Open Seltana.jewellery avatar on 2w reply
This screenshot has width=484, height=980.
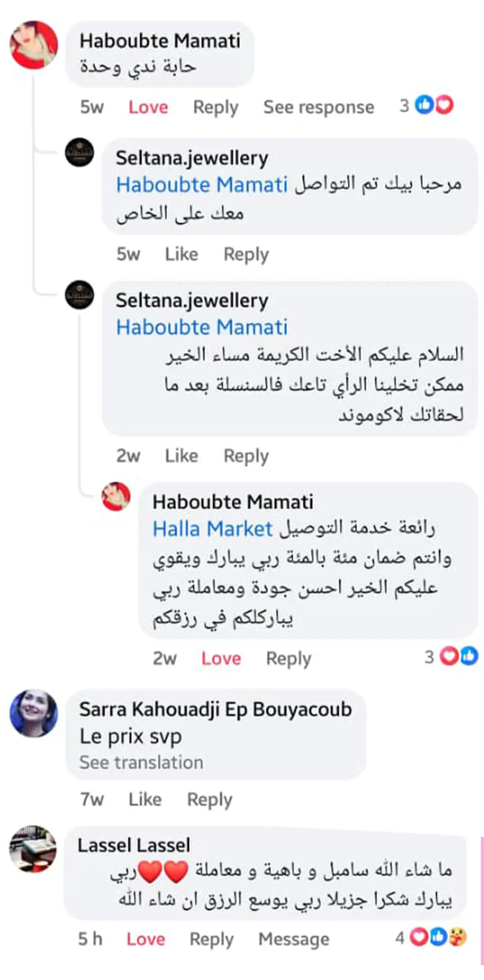(x=79, y=295)
